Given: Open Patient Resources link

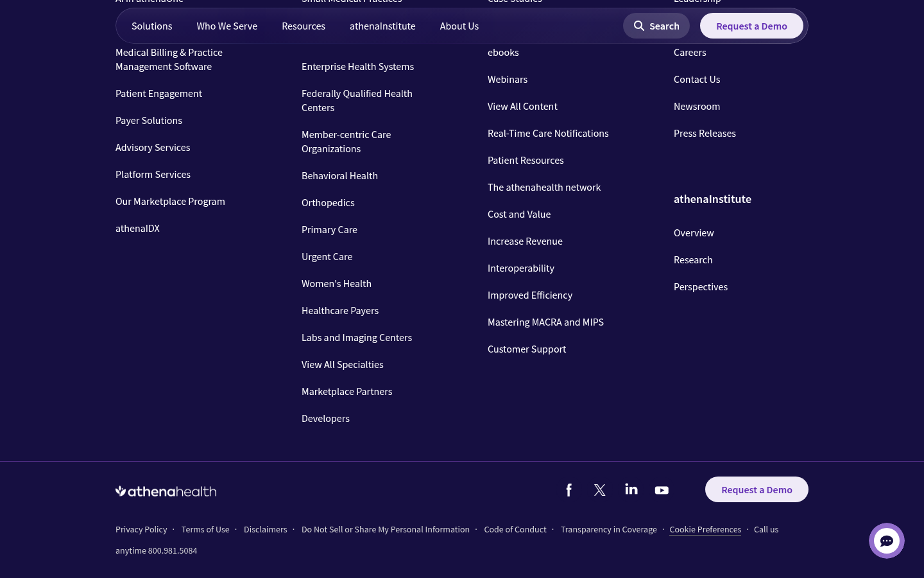Looking at the screenshot, I should [526, 160].
